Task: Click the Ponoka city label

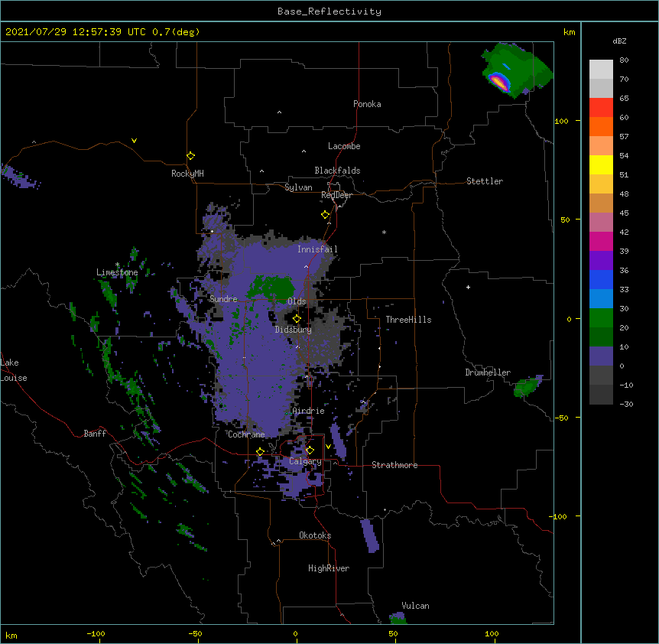Action: (367, 104)
